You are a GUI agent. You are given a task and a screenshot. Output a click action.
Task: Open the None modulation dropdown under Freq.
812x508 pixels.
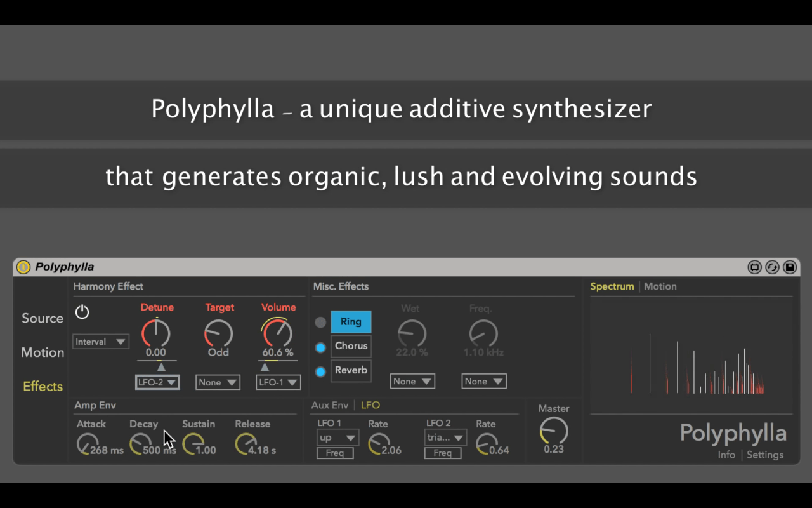483,381
